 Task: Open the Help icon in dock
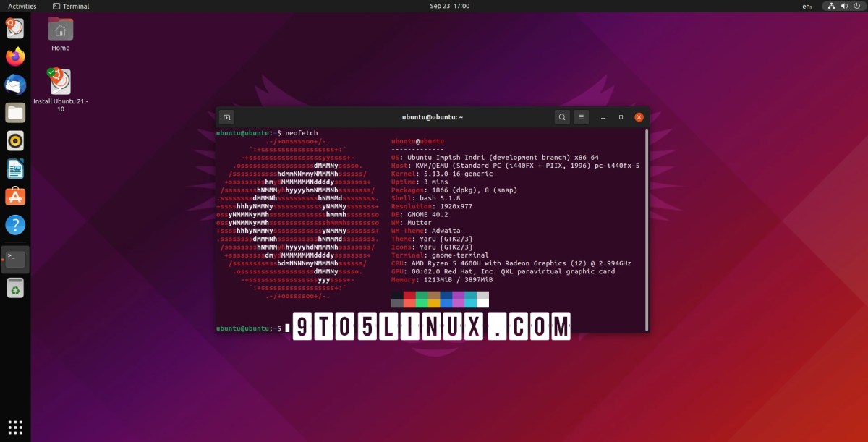click(15, 224)
